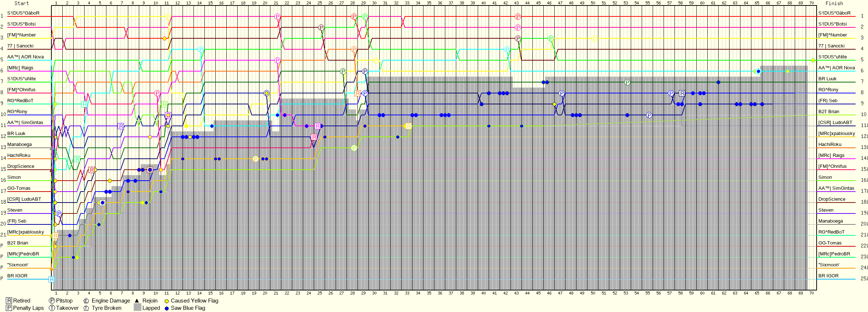This screenshot has width=868, height=312.
Task: Select Steven in the Start list
Action: tap(15, 210)
